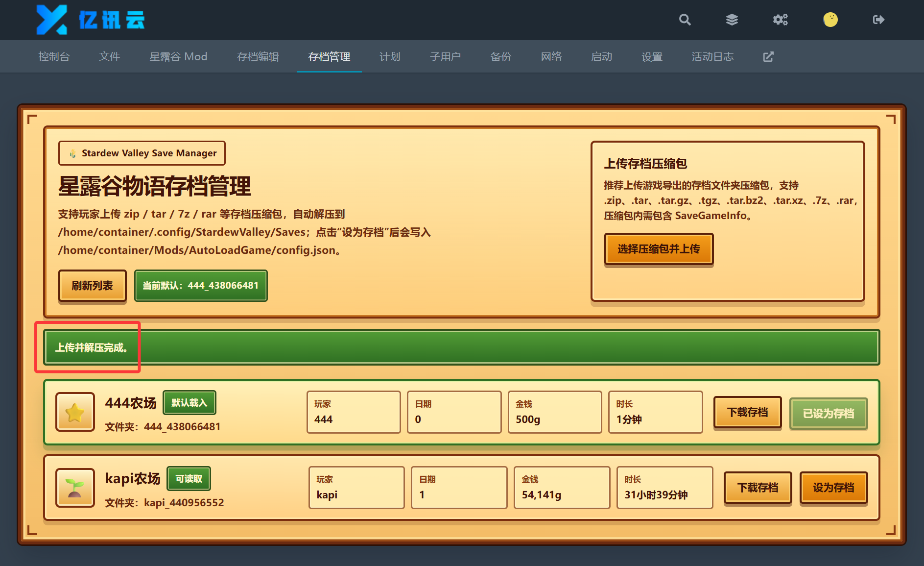Click the 刷新列表 button

click(x=93, y=286)
